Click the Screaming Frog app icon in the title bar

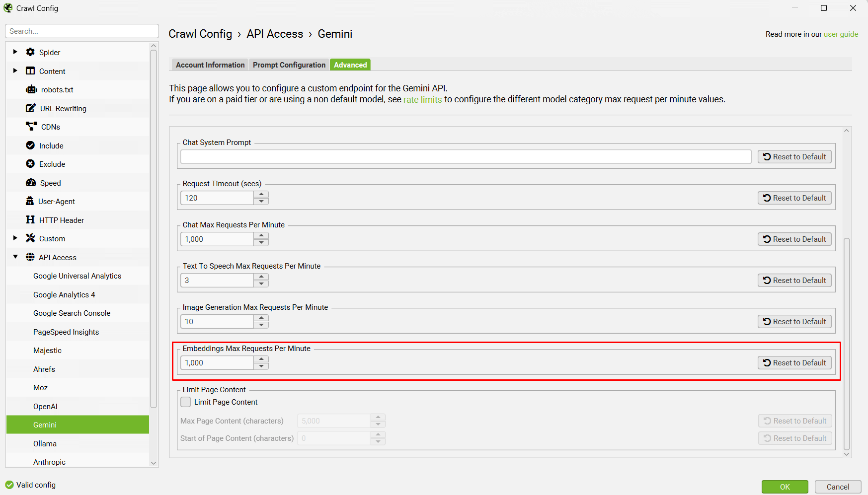coord(8,8)
